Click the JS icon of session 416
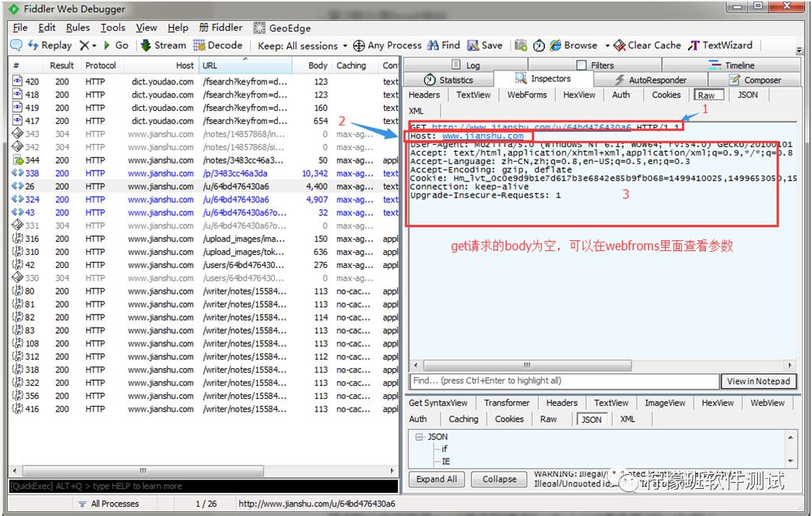The image size is (812, 516). coord(17,409)
